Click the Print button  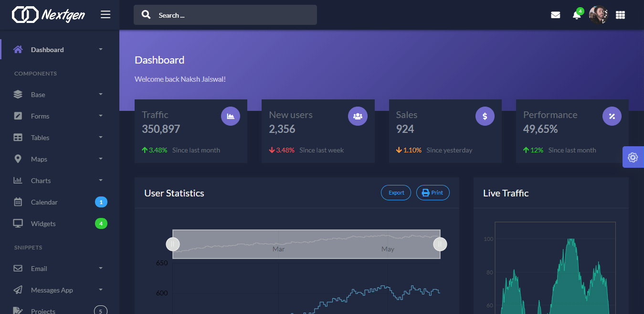click(433, 193)
